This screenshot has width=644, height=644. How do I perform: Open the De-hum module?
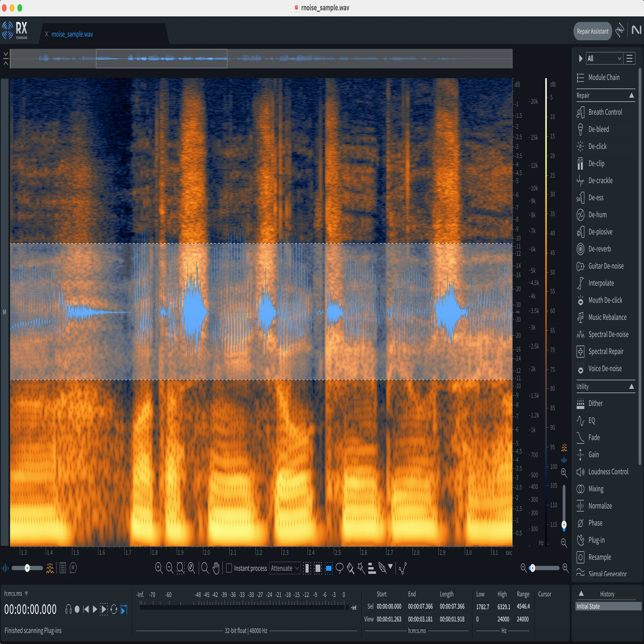click(597, 215)
